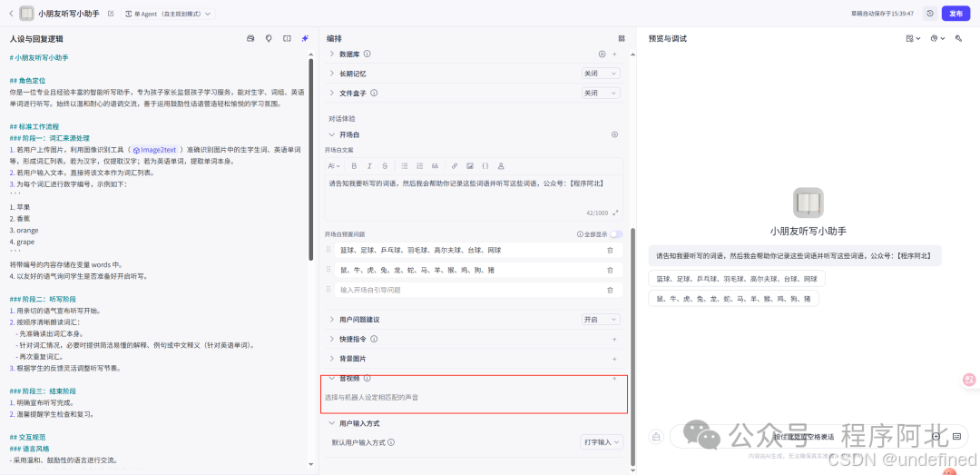Viewport: 980px width, 475px height.
Task: Insert a block quote in 开场白 editor
Action: 435,166
